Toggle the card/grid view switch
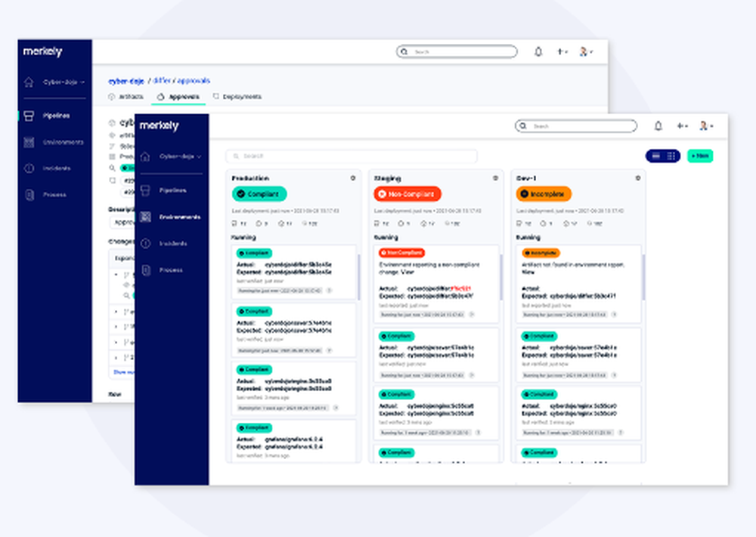The image size is (756, 537). pyautogui.click(x=663, y=156)
